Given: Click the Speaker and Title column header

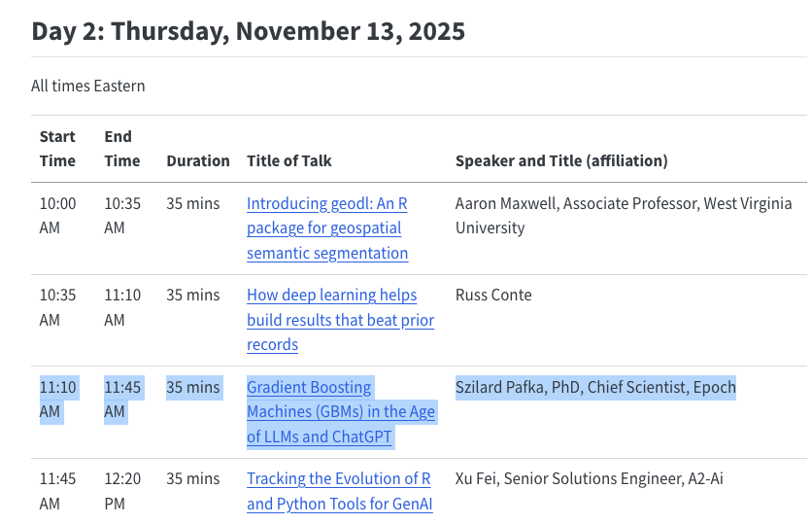Looking at the screenshot, I should tap(561, 160).
